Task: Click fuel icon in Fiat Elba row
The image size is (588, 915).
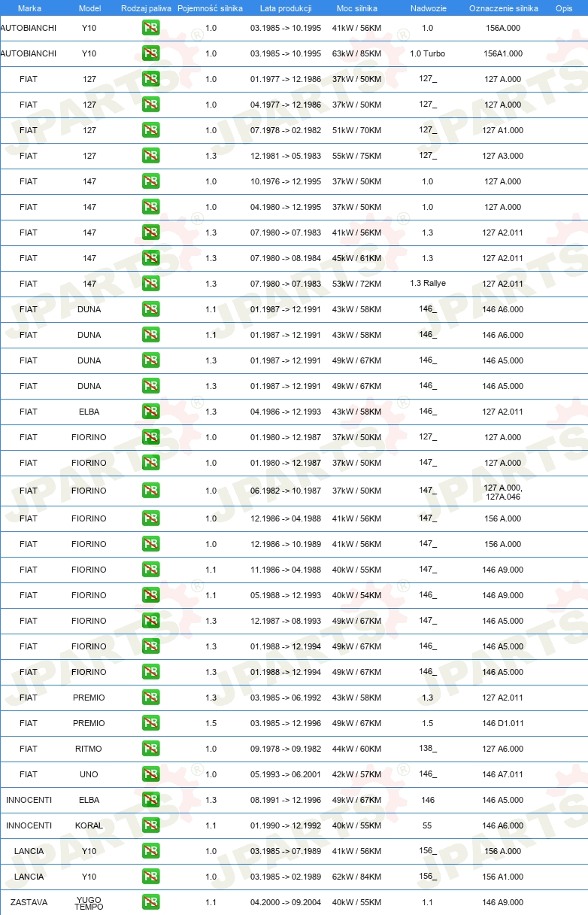Action: pos(150,412)
